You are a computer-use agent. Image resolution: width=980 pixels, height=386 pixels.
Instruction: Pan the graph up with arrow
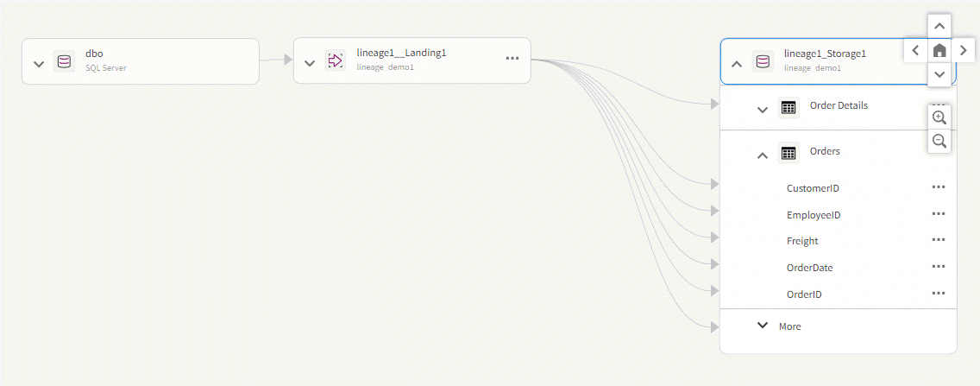pyautogui.click(x=939, y=26)
